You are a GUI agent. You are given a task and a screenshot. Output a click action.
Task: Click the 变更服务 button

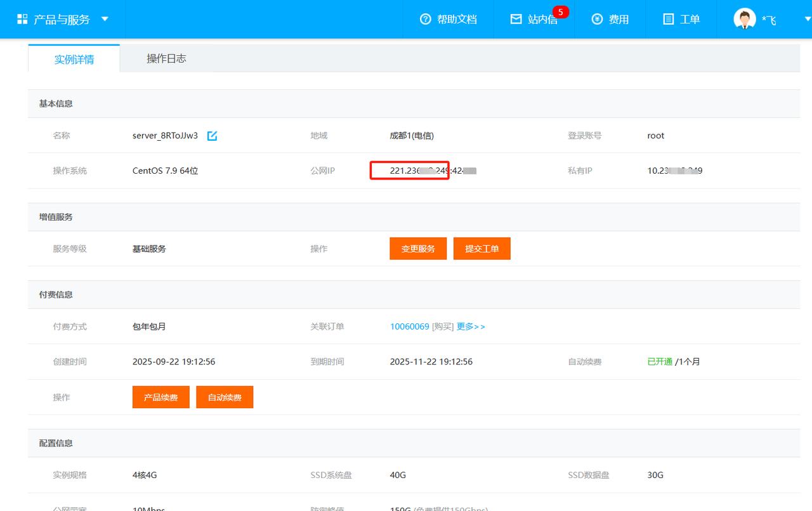pos(418,249)
